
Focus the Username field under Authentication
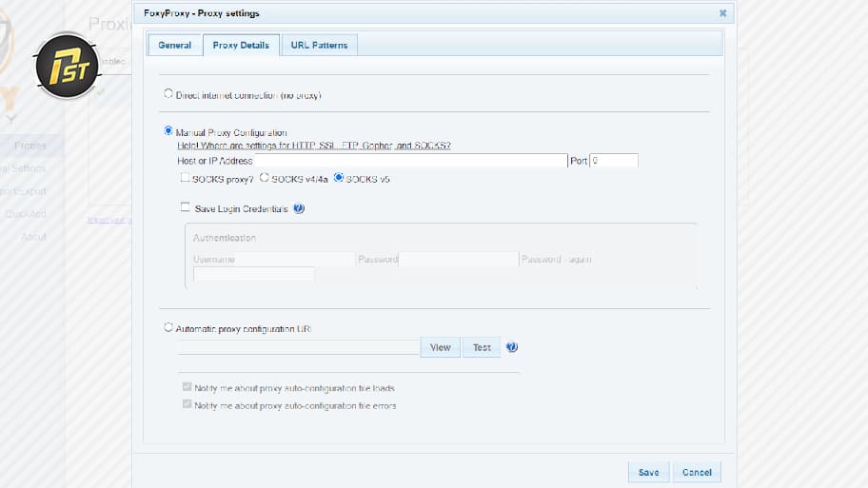pos(294,259)
